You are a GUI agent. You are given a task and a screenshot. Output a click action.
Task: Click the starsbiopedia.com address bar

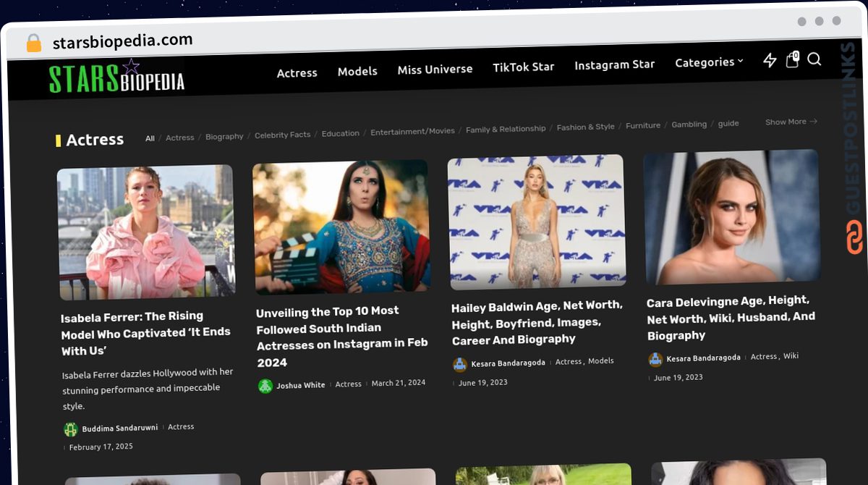[x=123, y=41]
